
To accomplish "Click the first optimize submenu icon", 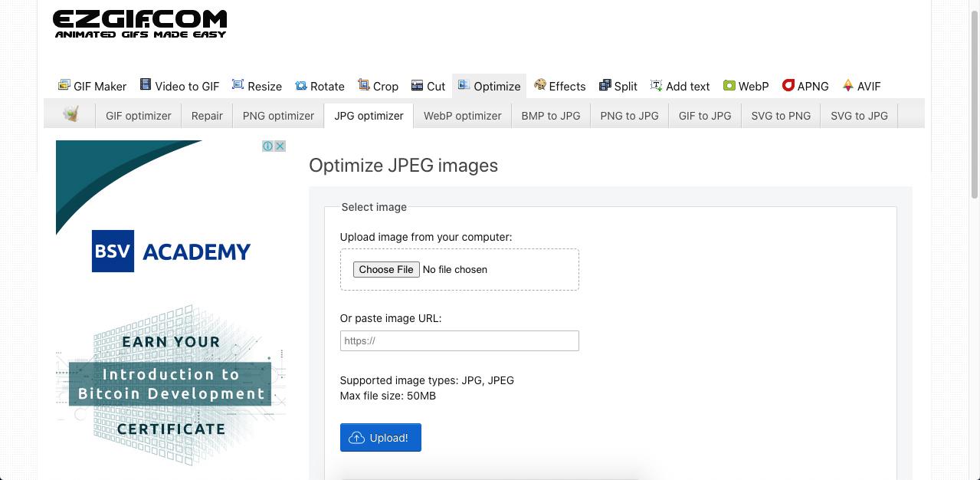I will (71, 115).
